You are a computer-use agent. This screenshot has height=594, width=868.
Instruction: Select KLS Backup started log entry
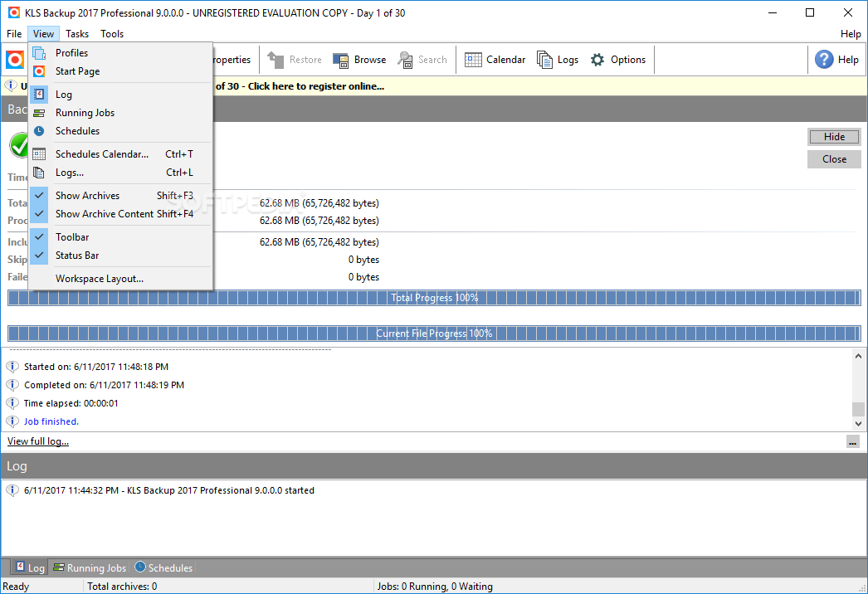point(168,490)
